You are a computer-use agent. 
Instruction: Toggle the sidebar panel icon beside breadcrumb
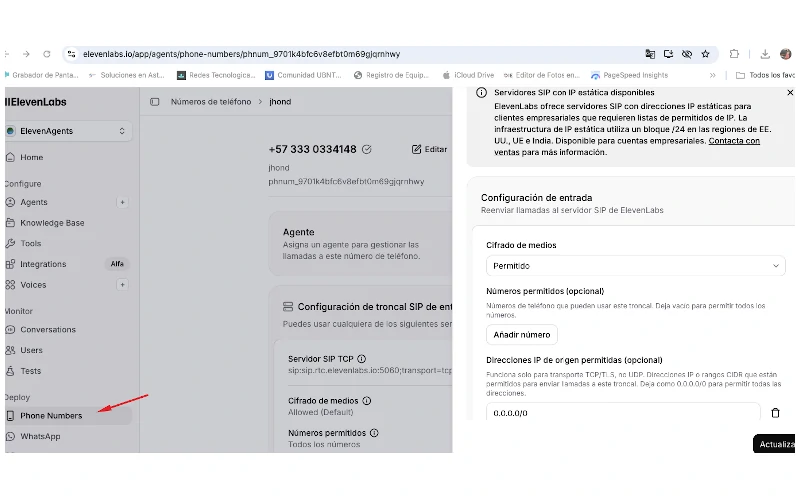pos(155,102)
